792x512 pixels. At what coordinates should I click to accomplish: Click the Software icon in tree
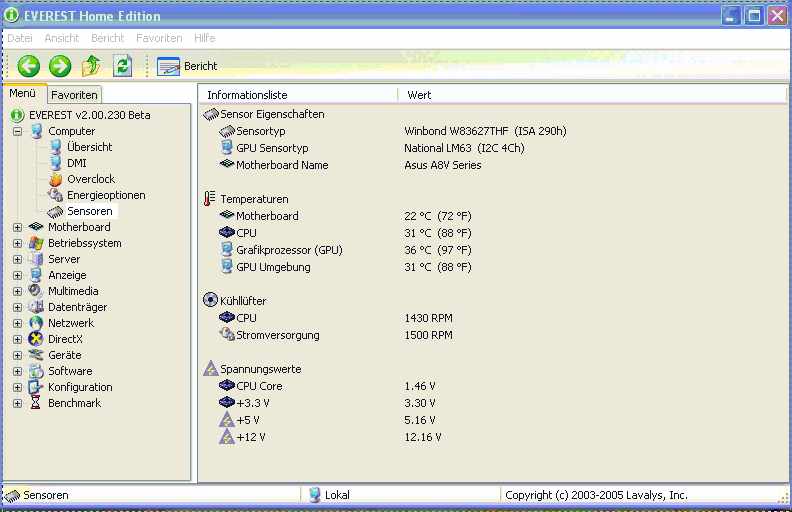click(36, 371)
